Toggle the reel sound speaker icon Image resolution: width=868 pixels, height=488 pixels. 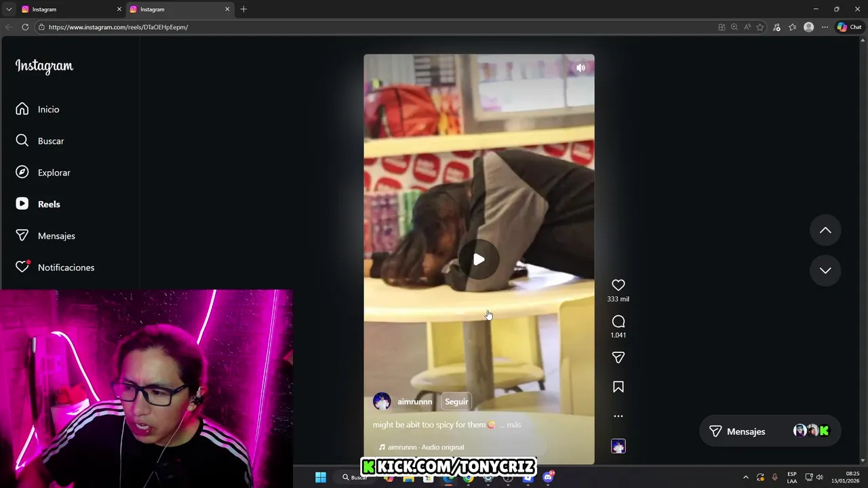pyautogui.click(x=580, y=68)
